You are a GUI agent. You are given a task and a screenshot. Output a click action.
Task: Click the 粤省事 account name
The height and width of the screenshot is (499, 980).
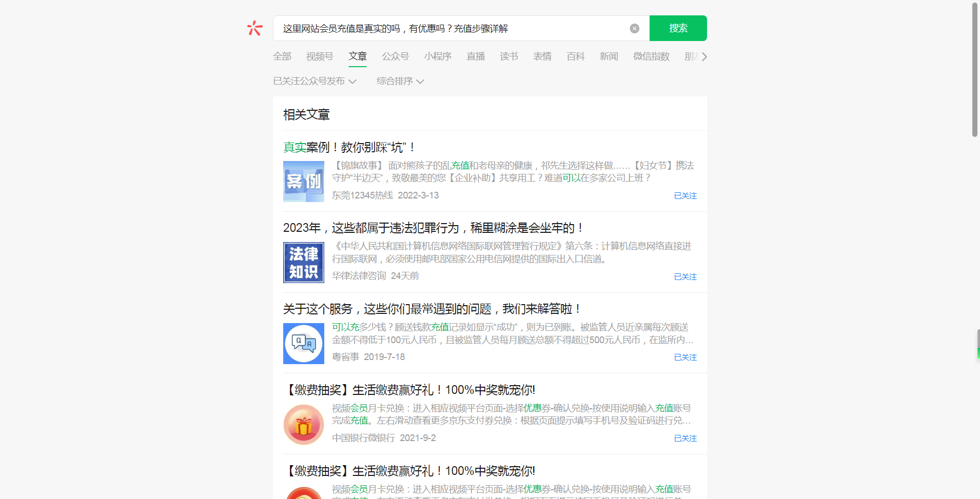[345, 357]
